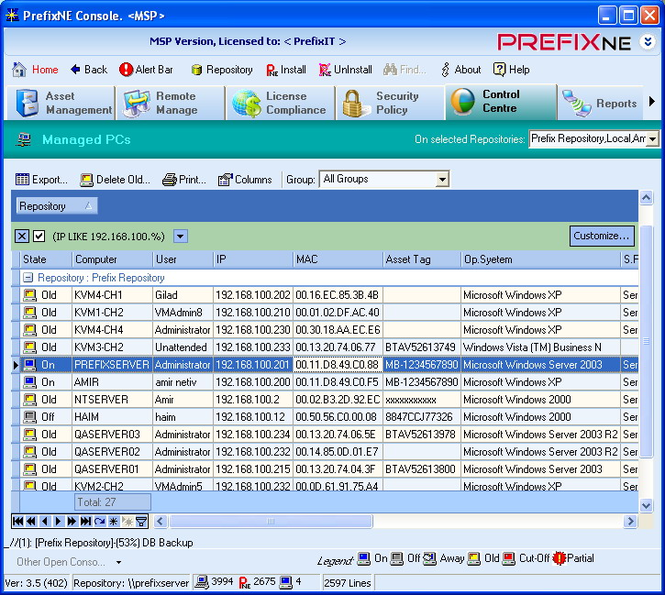Sort by Asset Tag column header
665x595 pixels.
421,260
